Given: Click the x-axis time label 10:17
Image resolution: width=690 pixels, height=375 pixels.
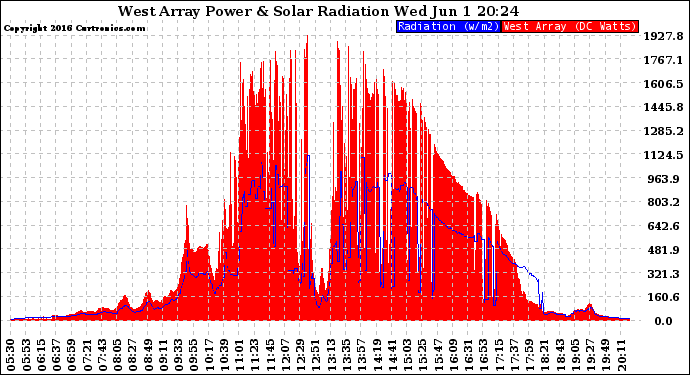Looking at the screenshot, I should point(208,355).
